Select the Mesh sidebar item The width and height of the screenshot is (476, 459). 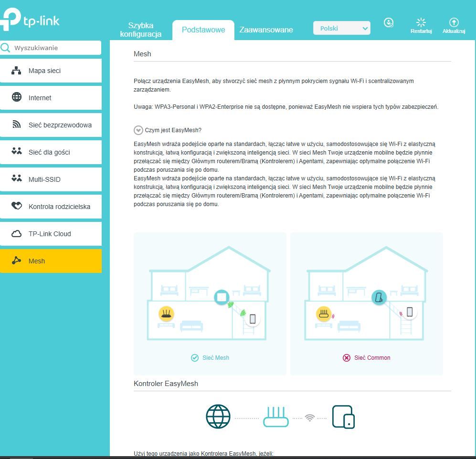pyautogui.click(x=51, y=261)
